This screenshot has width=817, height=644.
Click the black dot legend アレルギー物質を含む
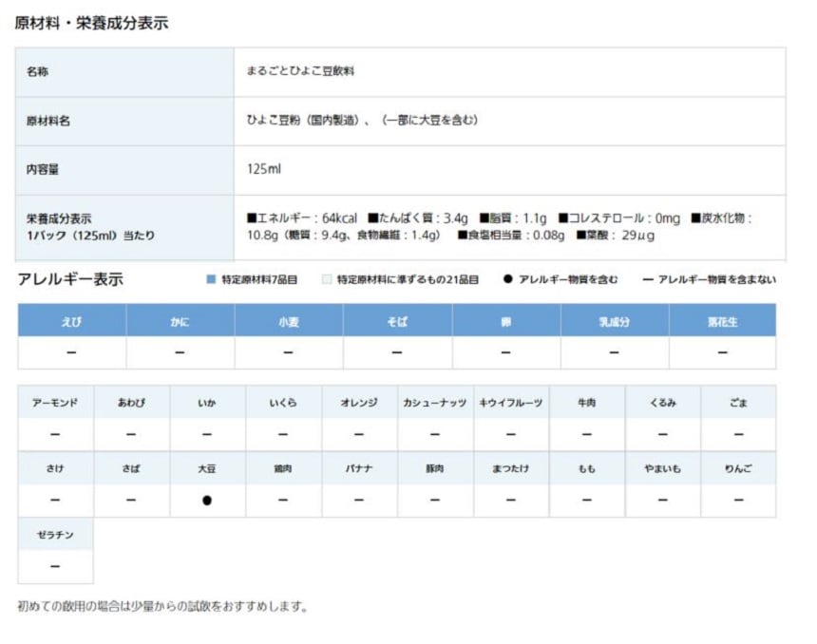(508, 279)
